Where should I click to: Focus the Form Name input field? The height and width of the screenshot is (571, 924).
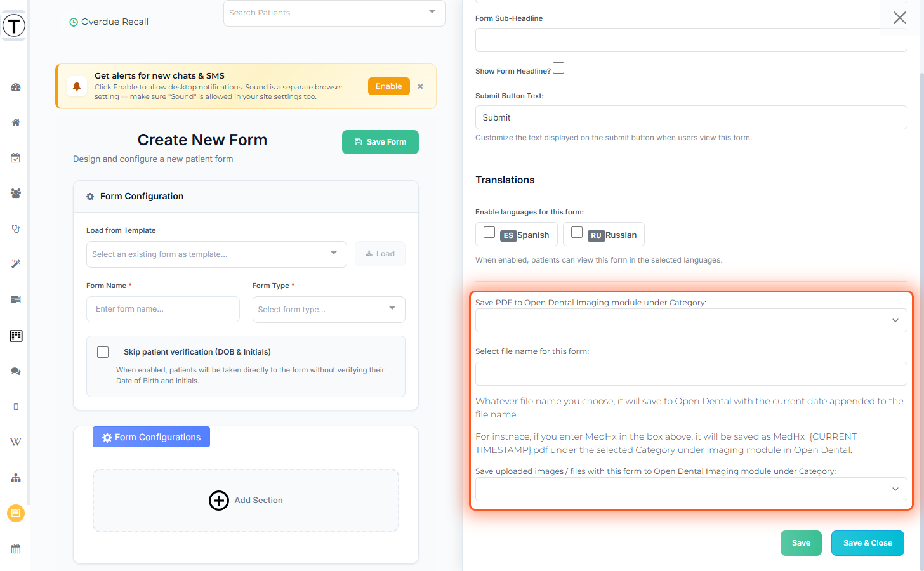pyautogui.click(x=163, y=310)
